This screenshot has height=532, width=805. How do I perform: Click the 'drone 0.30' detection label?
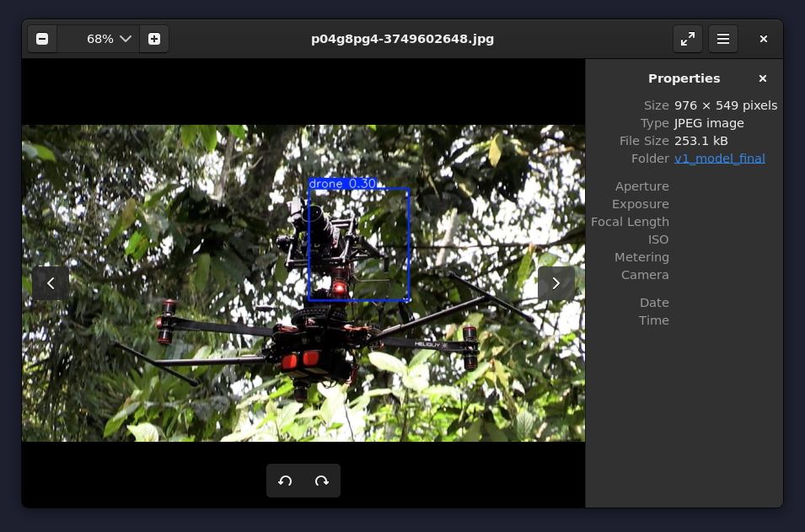click(342, 183)
